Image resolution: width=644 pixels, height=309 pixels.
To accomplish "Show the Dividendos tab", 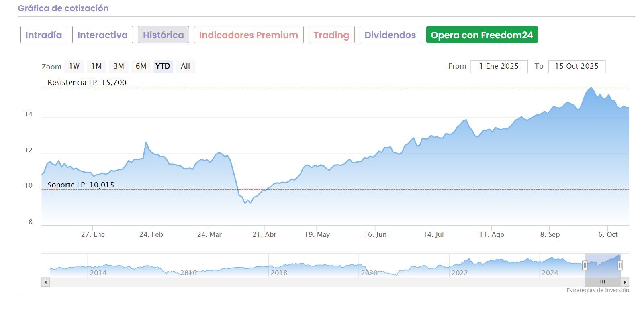I will coord(390,35).
